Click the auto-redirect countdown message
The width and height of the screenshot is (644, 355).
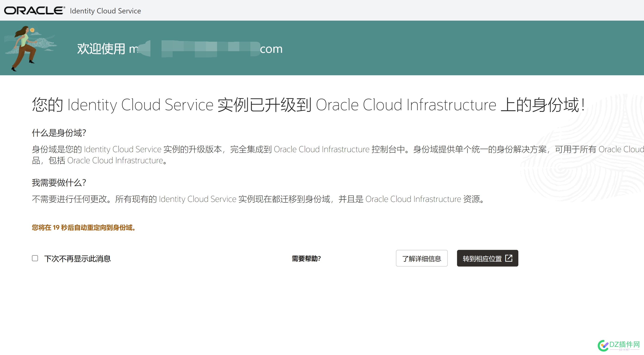point(84,227)
